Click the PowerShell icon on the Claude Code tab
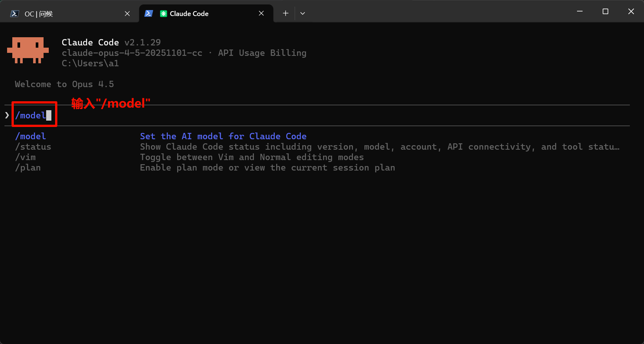 149,13
